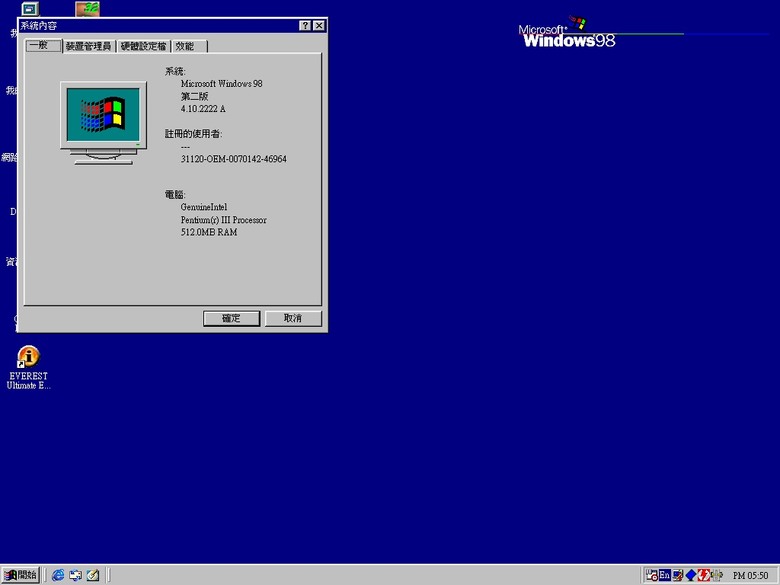Click the red arrows tray icon
The height and width of the screenshot is (585, 780).
click(703, 575)
